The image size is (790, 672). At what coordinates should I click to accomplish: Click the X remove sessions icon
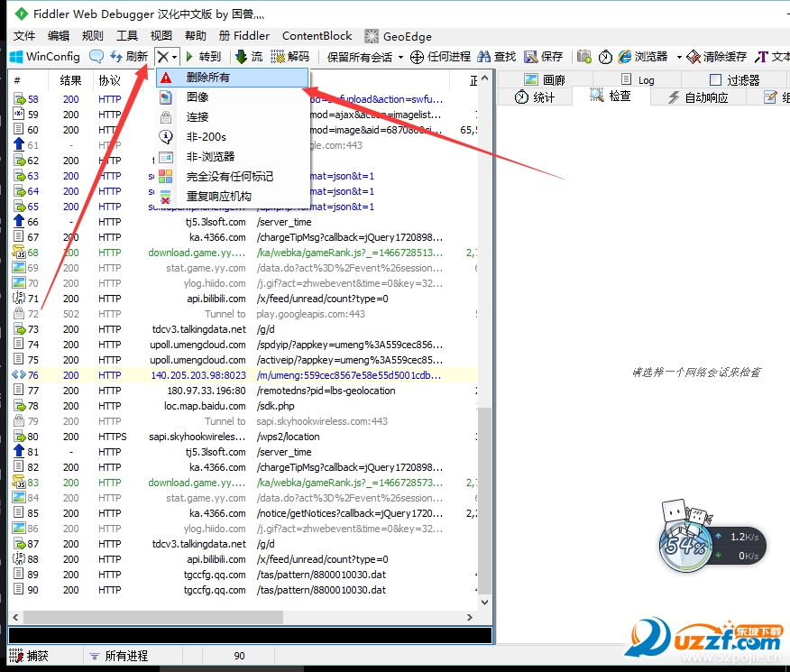pos(162,57)
